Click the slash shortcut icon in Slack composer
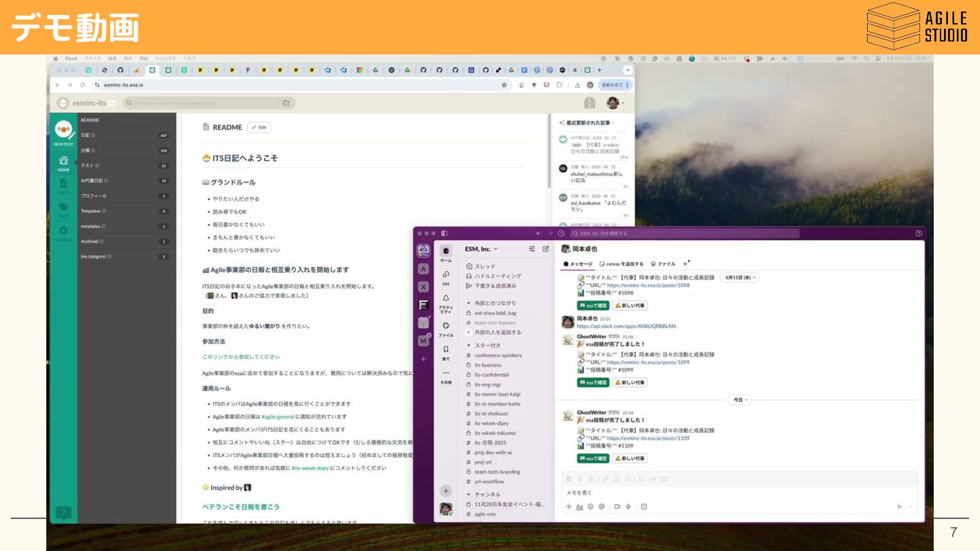 pos(644,507)
